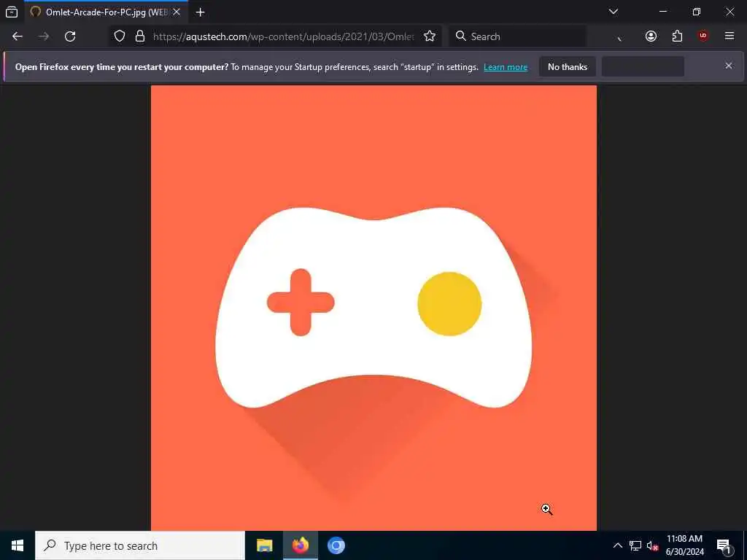Launch the blue circle taskbar app
Image resolution: width=747 pixels, height=560 pixels.
tap(336, 545)
